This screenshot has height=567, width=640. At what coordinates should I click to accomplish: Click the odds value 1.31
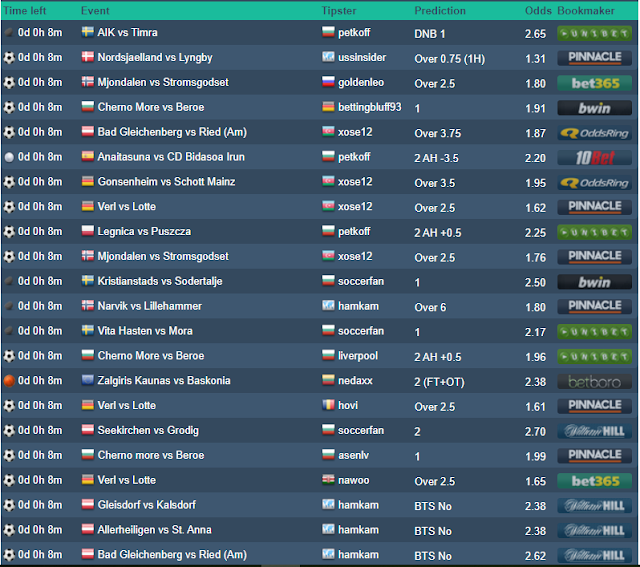535,59
